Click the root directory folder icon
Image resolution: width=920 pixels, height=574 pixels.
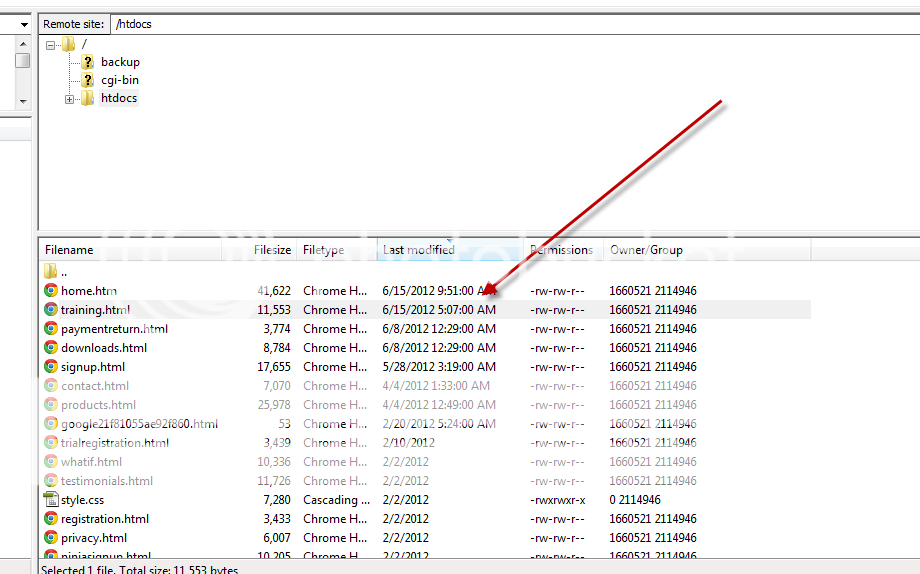pos(69,44)
